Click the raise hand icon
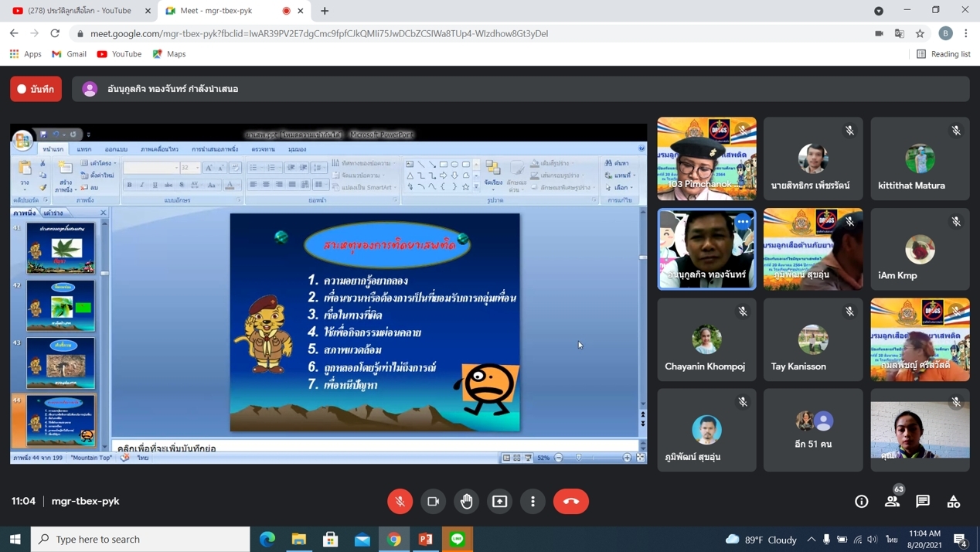 tap(467, 501)
